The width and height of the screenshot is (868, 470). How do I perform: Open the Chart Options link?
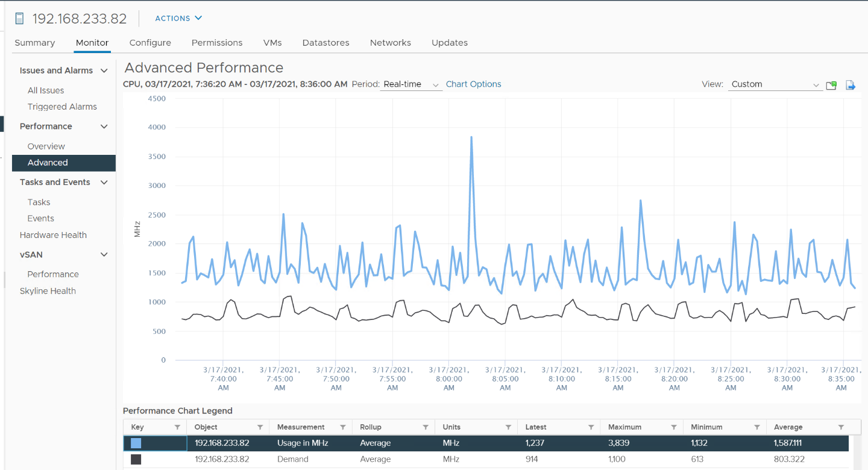473,84
